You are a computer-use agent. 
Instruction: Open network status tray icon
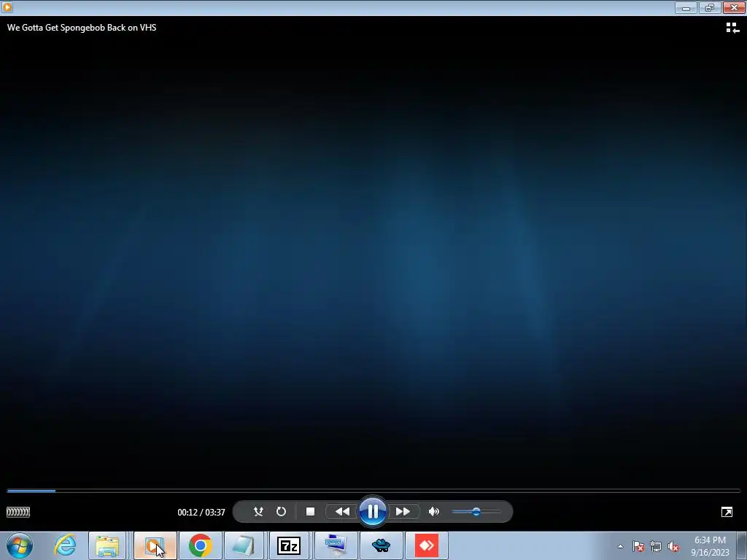point(656,546)
